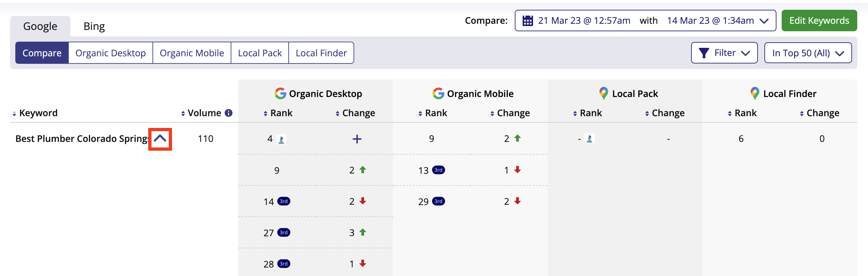Click the Best Plumber Colorado Springs keyword

pos(82,139)
